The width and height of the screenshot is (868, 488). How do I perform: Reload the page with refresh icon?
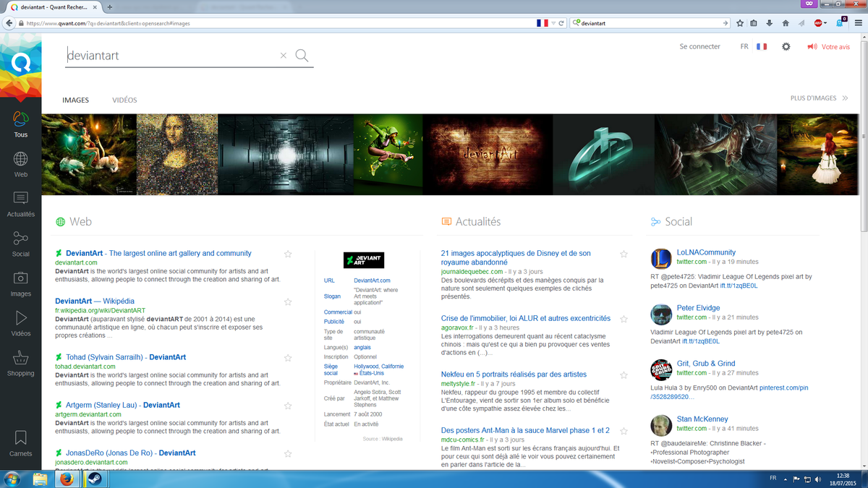561,23
